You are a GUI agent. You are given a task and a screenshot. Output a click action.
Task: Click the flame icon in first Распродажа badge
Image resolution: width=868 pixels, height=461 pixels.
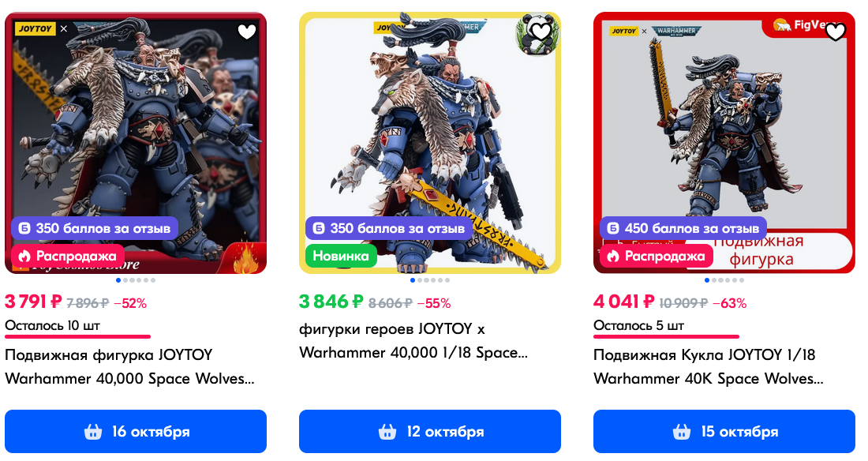pyautogui.click(x=24, y=256)
